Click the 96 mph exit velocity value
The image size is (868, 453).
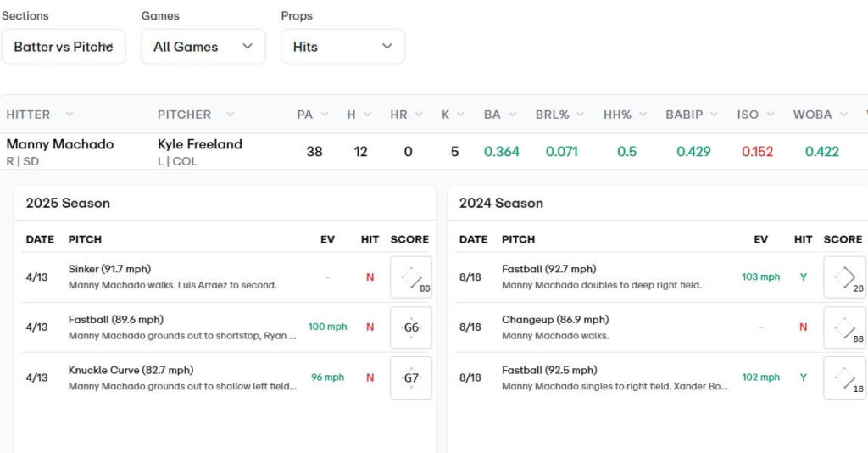click(x=328, y=377)
